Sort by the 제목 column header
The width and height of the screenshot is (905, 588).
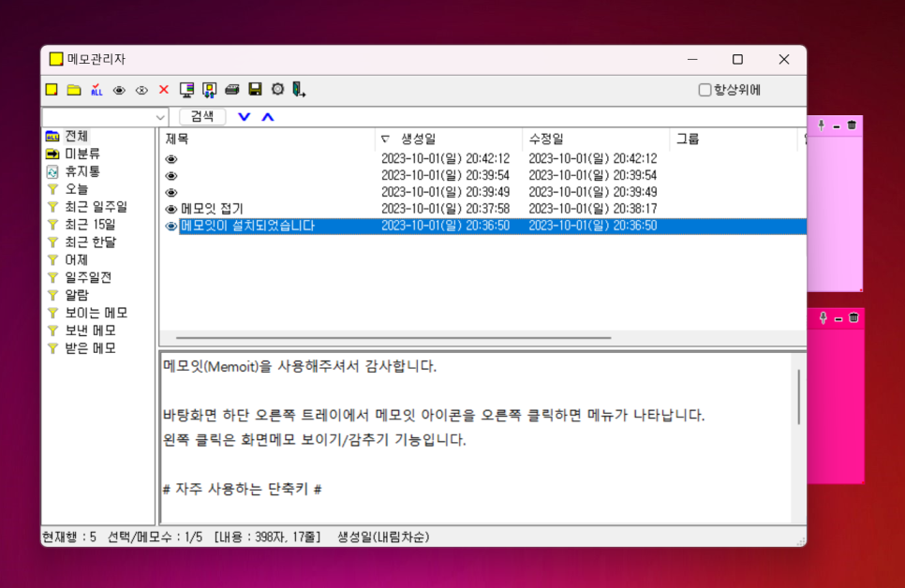pyautogui.click(x=267, y=139)
